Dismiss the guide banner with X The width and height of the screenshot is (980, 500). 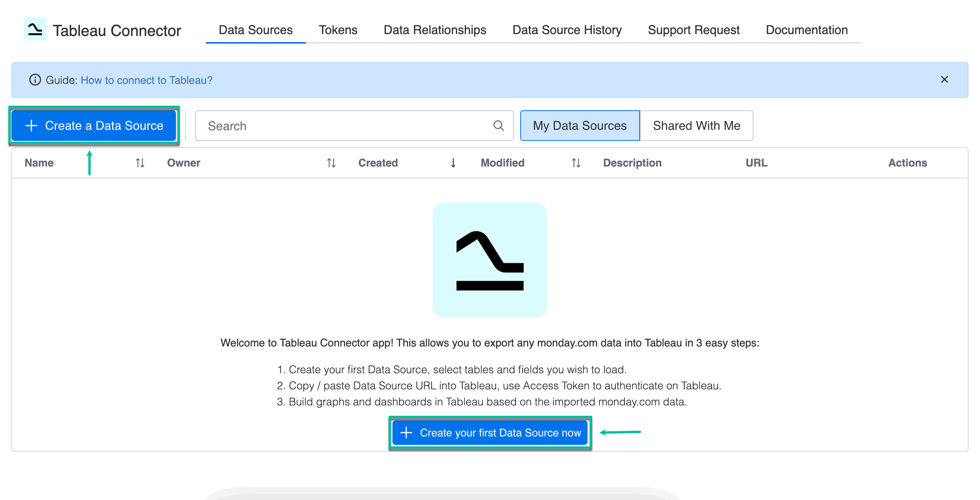point(944,79)
